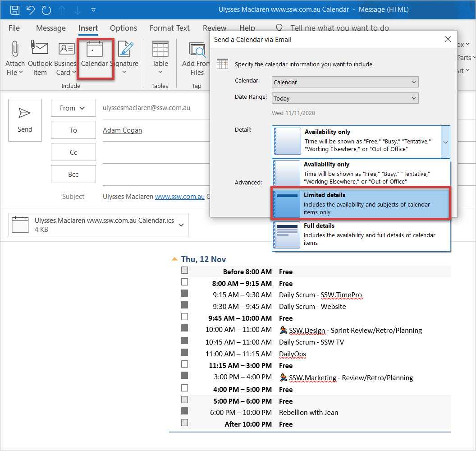Expand the Date Range dropdown showing Today
Image resolution: width=476 pixels, height=451 pixels.
point(345,98)
